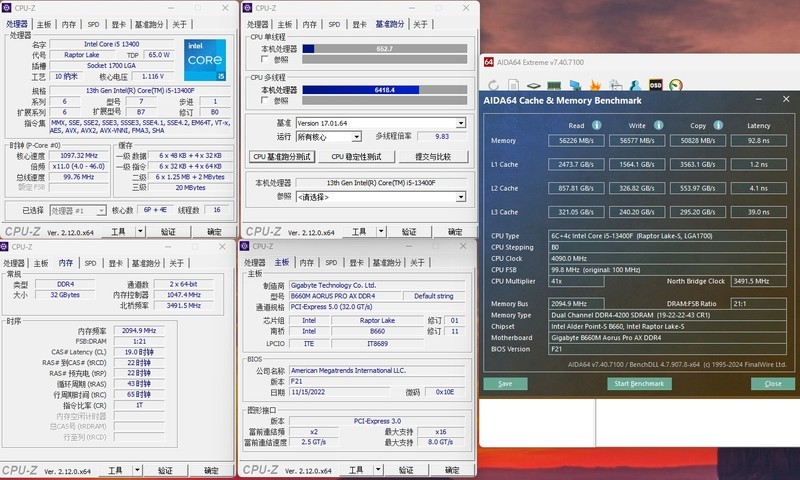
Task: Click the AIDA64 CPU Clock value 4090.0 MHz
Action: pos(667,259)
